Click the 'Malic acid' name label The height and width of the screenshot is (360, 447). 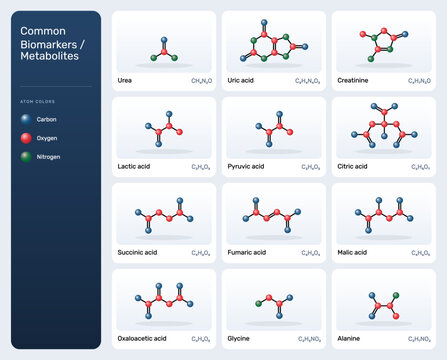tap(352, 252)
